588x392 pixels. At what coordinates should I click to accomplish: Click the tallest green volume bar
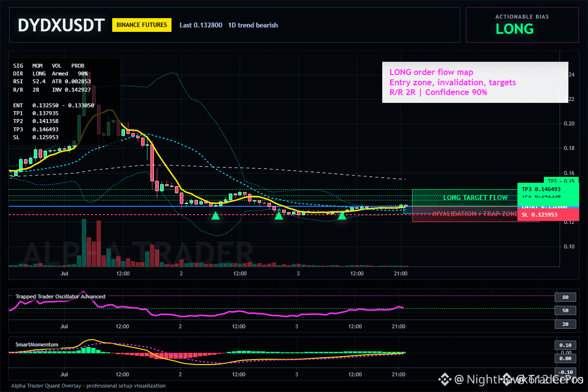[84, 243]
